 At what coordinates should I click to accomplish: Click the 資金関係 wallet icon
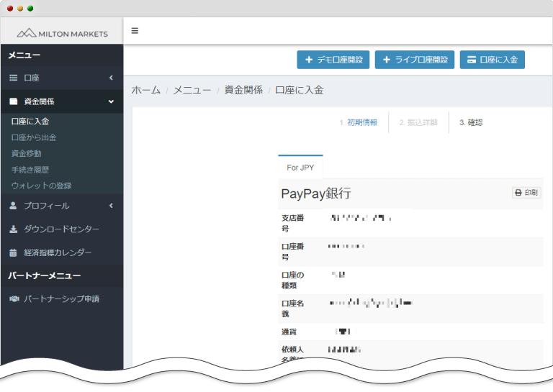pyautogui.click(x=13, y=101)
